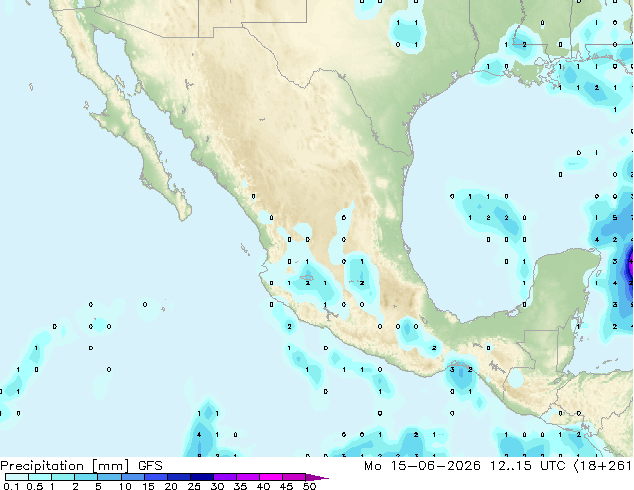Click the 12..15 UTC time label

[x=527, y=466]
